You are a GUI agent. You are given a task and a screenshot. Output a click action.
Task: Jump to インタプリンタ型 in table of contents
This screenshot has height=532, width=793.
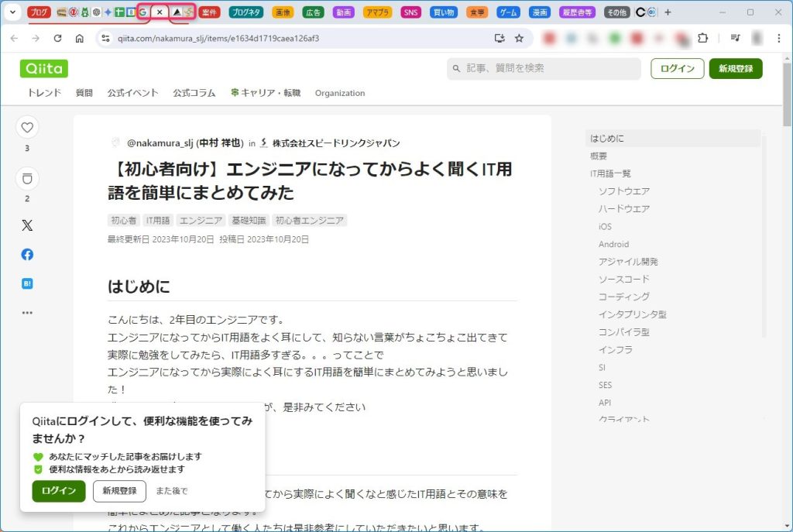[x=632, y=314]
